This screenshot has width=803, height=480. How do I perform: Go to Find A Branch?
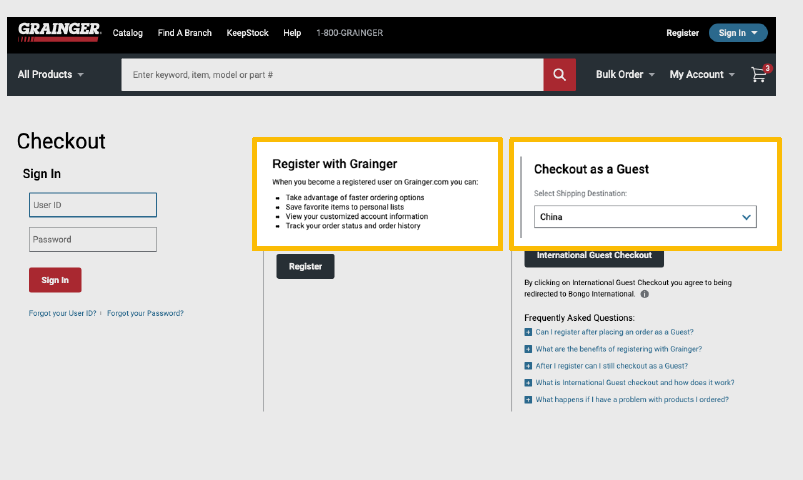coord(185,33)
